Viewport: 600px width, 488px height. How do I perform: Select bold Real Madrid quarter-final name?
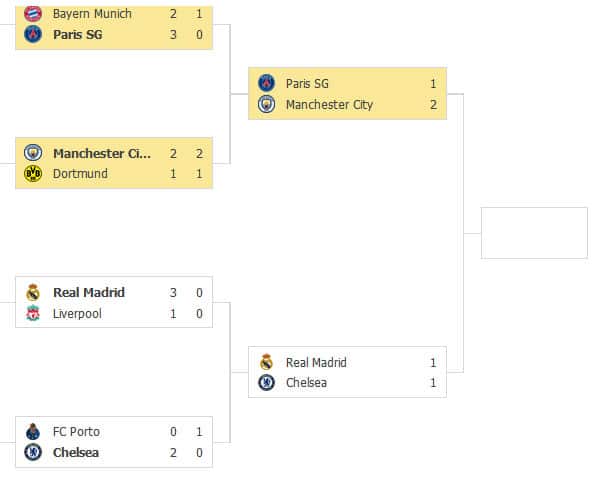89,292
